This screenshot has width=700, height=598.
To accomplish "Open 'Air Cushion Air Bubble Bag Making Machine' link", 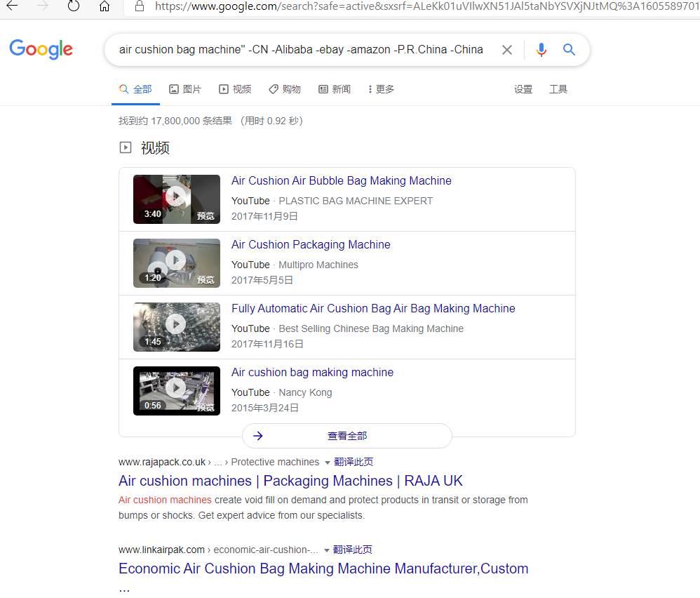I will click(x=342, y=181).
